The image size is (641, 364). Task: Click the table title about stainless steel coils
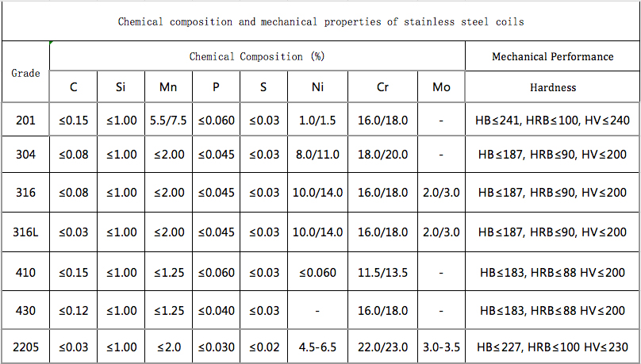[320, 21]
